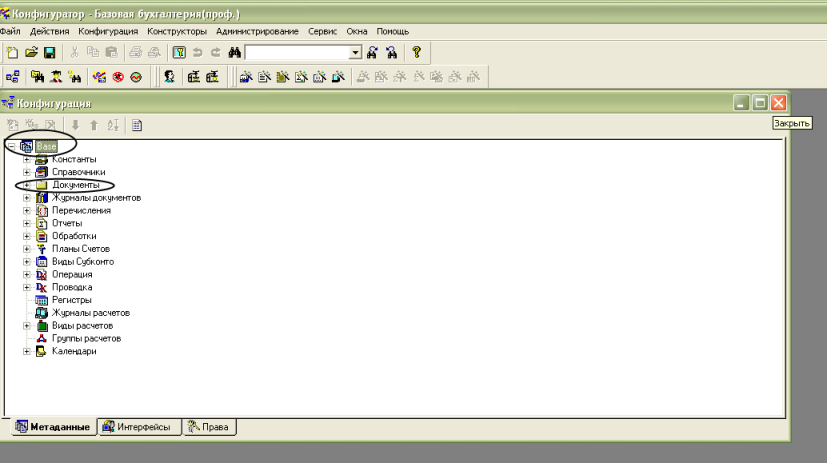Click the person head profile icon
827x463 pixels.
pyautogui.click(x=169, y=77)
